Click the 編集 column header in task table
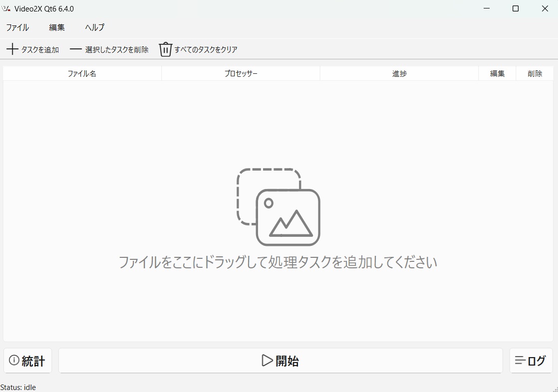This screenshot has width=558, height=392. [497, 73]
